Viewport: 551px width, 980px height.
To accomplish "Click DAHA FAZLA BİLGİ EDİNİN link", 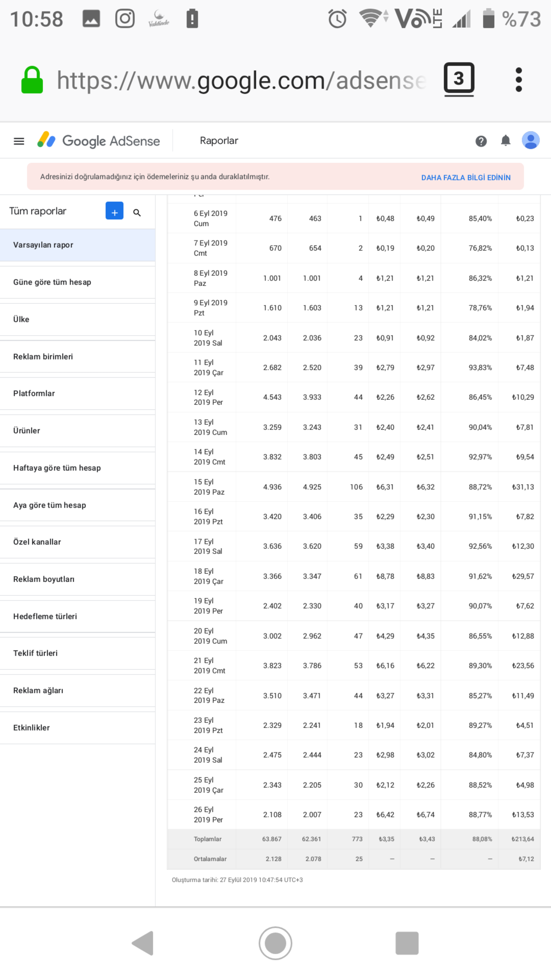I will pyautogui.click(x=466, y=178).
